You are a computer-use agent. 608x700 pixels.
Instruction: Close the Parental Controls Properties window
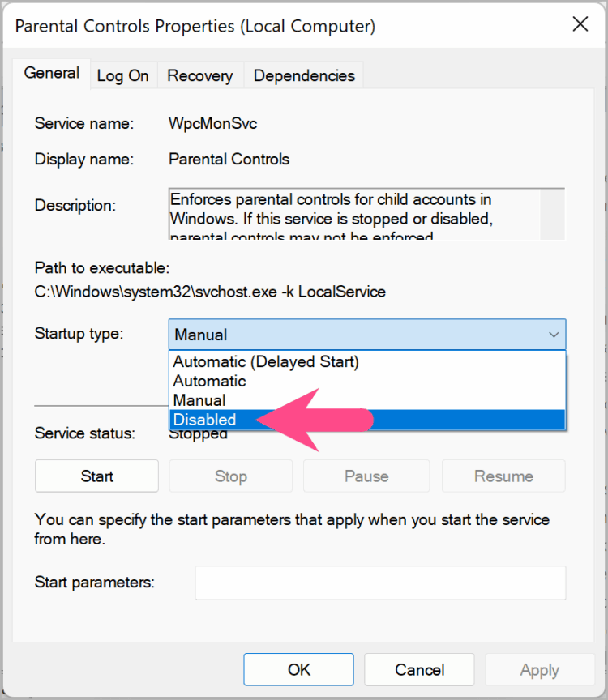pos(580,24)
